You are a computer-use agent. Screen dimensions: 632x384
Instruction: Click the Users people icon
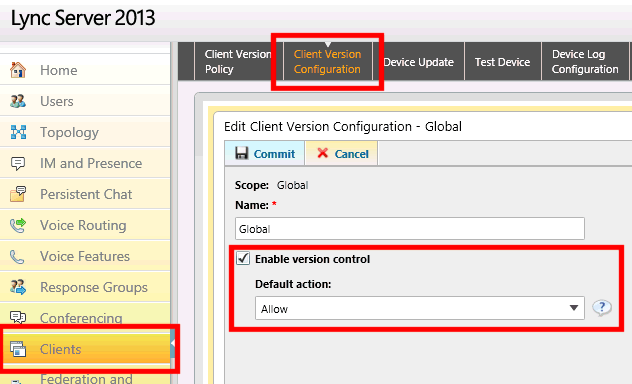coord(18,101)
